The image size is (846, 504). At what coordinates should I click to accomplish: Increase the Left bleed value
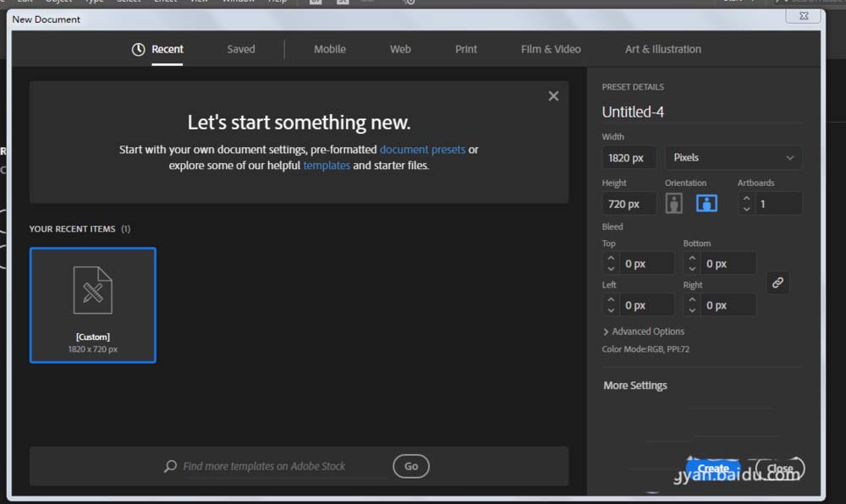611,299
